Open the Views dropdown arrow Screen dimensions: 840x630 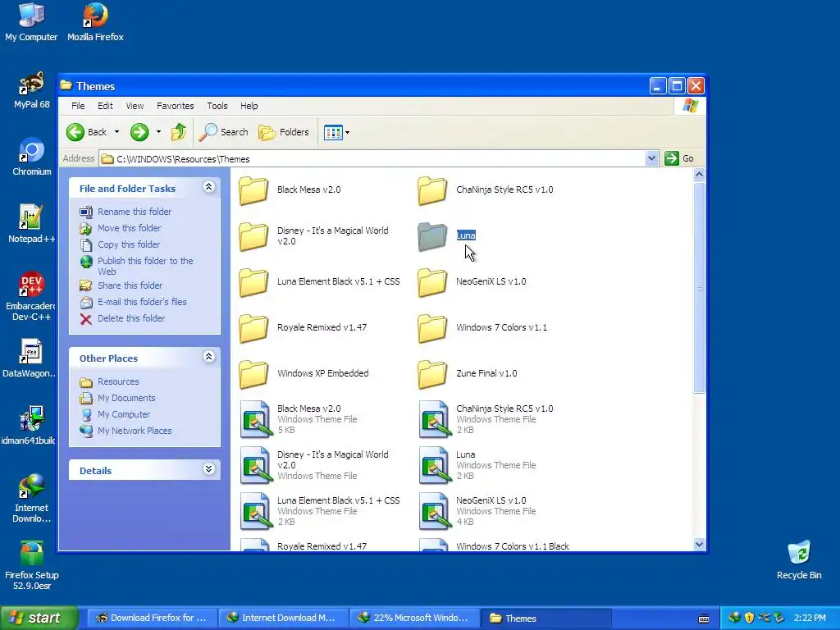[347, 132]
